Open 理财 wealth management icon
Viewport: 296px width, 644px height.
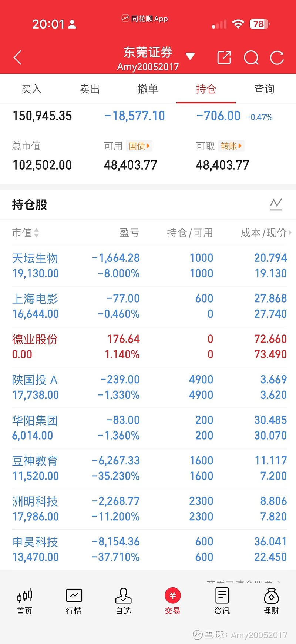coord(271,601)
